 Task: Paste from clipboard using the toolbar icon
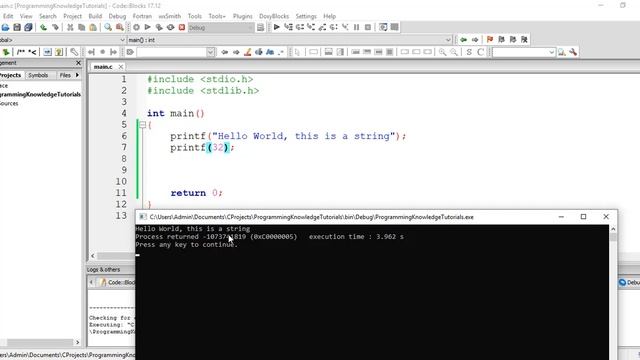(x=93, y=27)
